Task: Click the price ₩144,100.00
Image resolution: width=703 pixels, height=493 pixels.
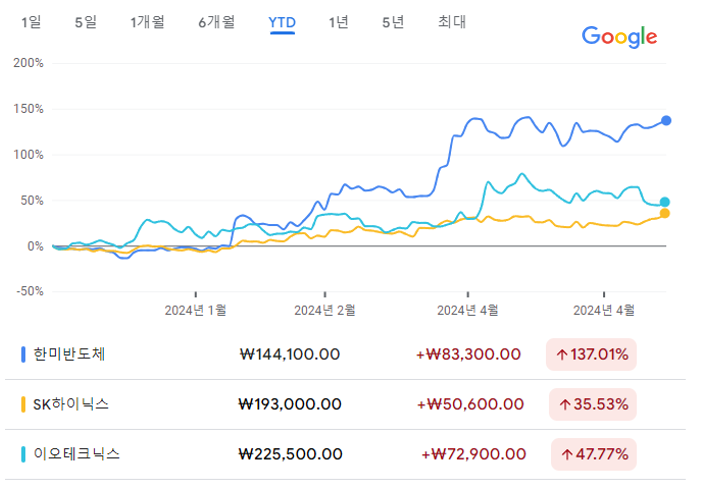Action: point(290,355)
